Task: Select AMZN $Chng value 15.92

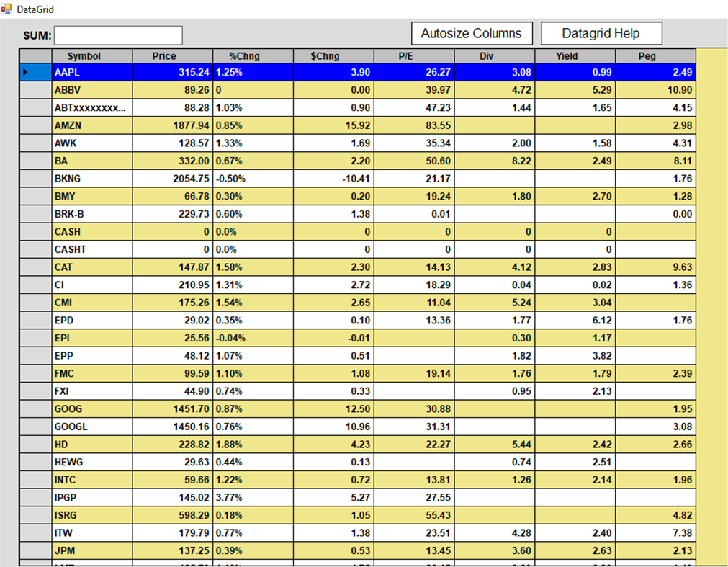Action: [x=333, y=125]
